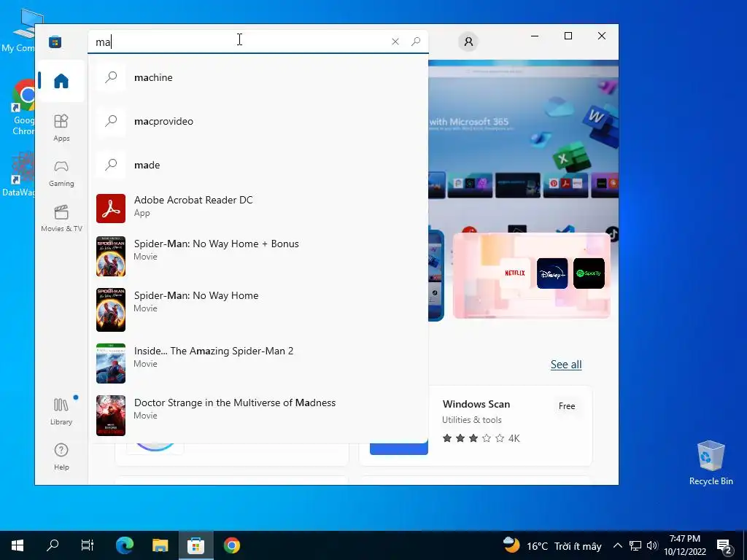Open Task View on the taskbar
Image resolution: width=747 pixels, height=560 pixels.
click(x=88, y=545)
